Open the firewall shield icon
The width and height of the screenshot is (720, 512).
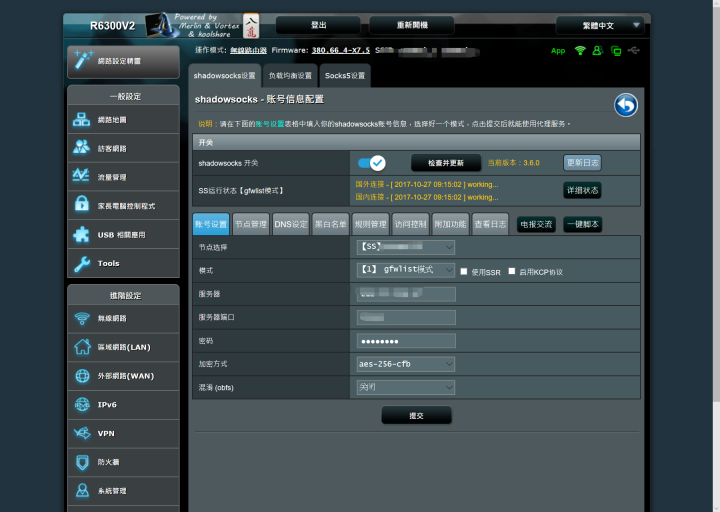click(x=82, y=462)
